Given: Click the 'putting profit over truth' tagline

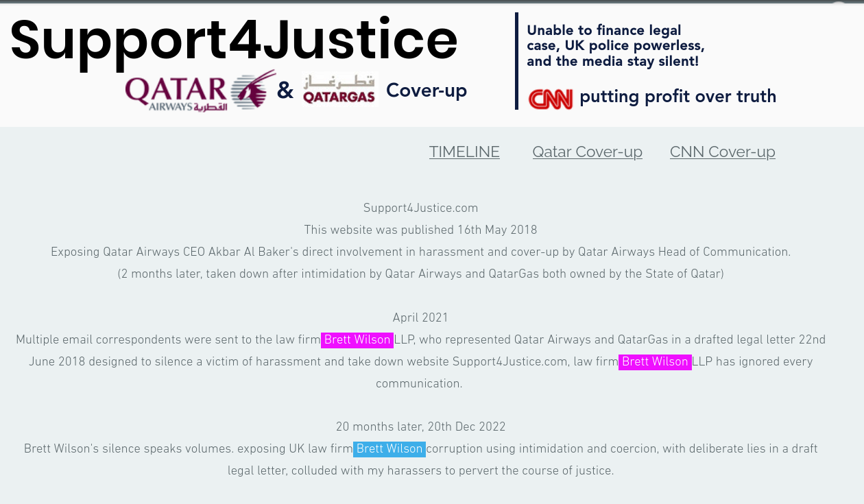Looking at the screenshot, I should 677,97.
